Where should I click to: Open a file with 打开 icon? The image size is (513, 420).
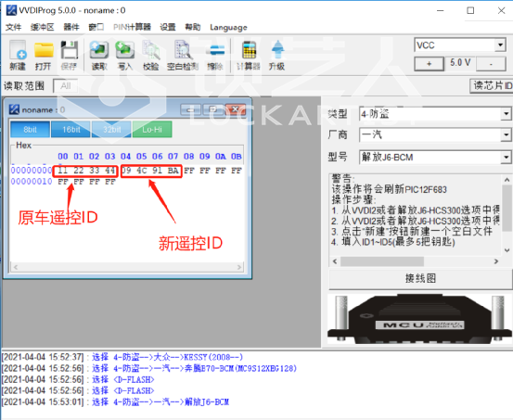[44, 55]
